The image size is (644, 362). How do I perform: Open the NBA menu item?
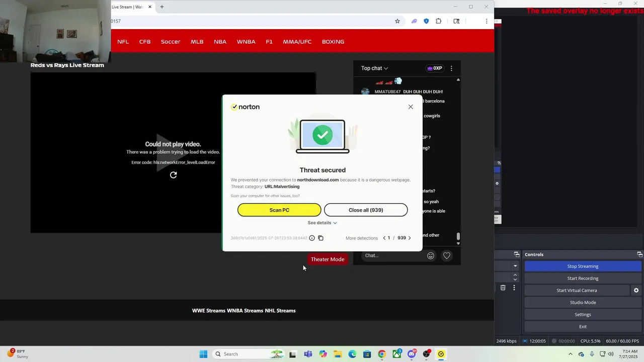220,42
